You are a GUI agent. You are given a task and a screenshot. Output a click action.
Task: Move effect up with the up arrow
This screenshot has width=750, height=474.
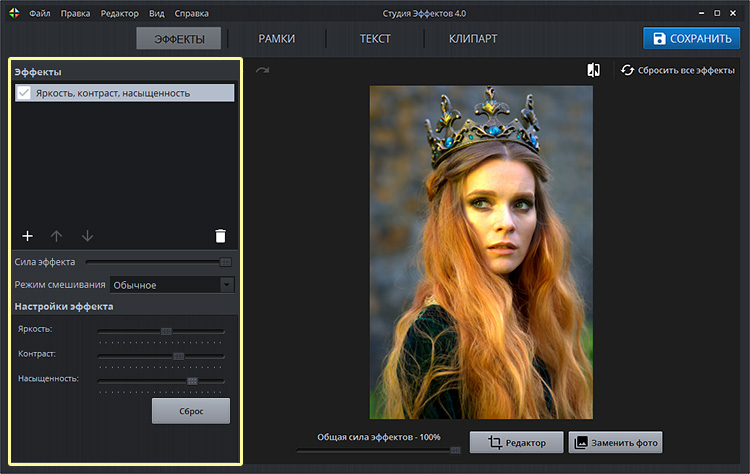point(57,236)
